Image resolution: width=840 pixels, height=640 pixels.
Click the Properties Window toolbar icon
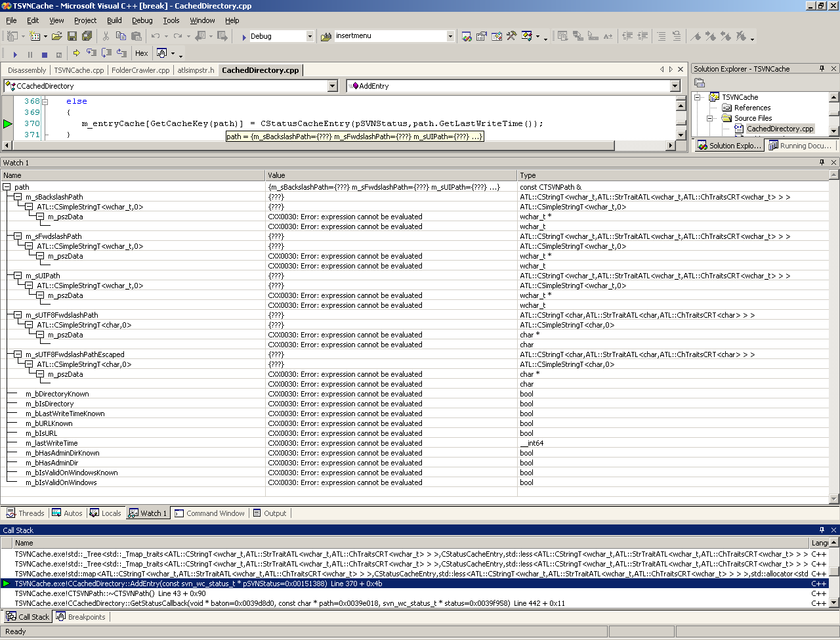(x=482, y=36)
